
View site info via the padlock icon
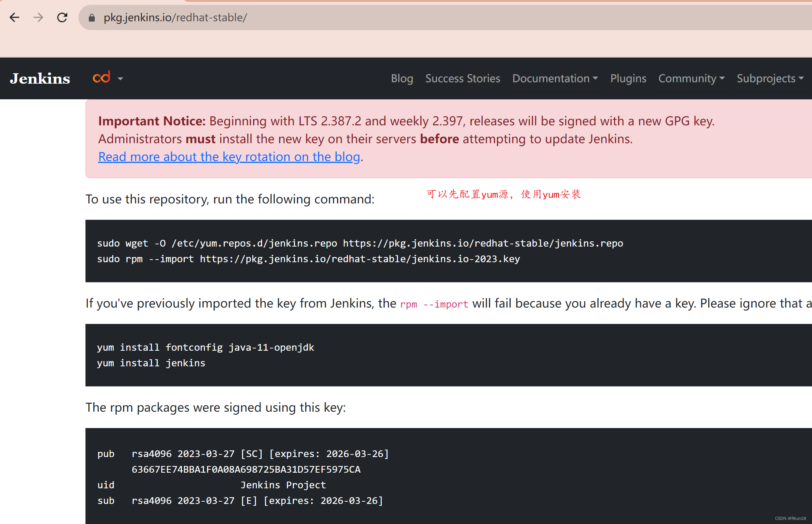92,17
